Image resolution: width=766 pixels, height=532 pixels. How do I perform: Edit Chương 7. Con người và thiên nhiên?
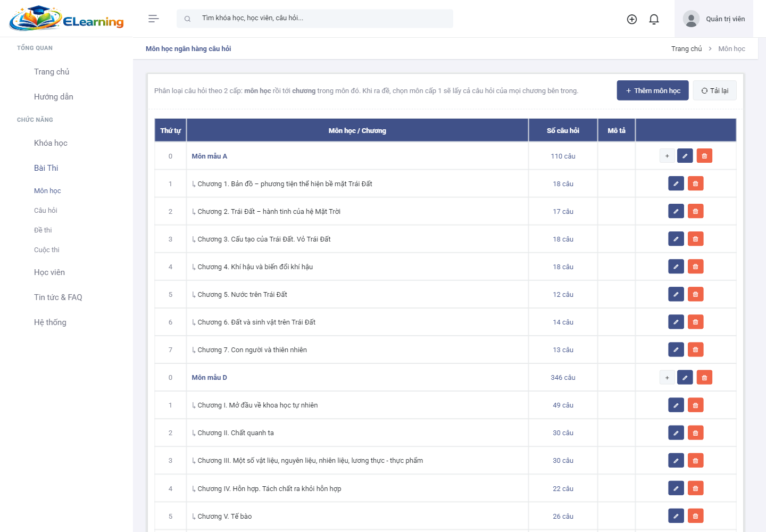click(x=676, y=350)
